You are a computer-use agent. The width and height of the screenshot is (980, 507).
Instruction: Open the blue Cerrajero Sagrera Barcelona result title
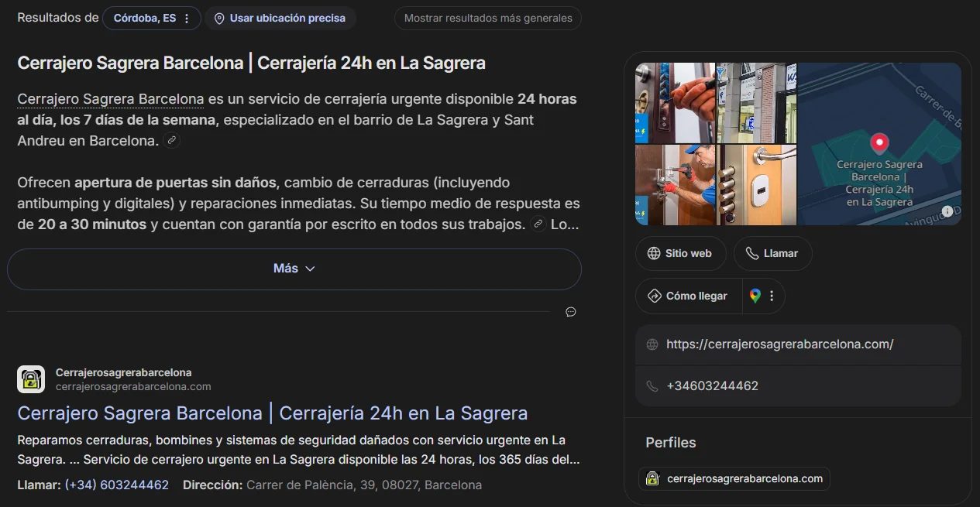(x=273, y=413)
